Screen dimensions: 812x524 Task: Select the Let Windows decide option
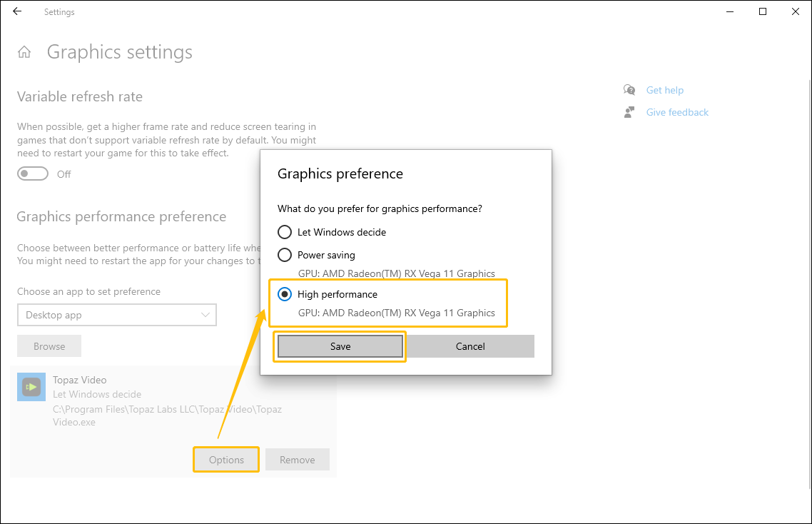[x=285, y=232]
